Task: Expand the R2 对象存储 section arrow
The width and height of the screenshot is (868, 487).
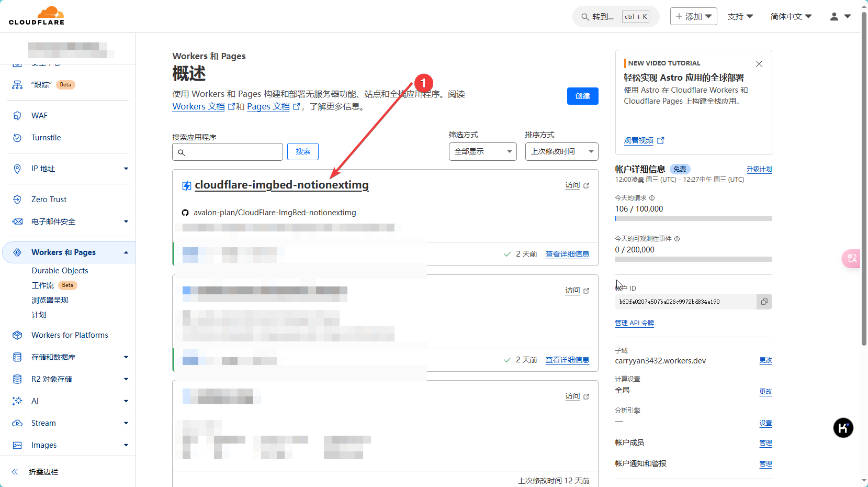Action: 126,379
